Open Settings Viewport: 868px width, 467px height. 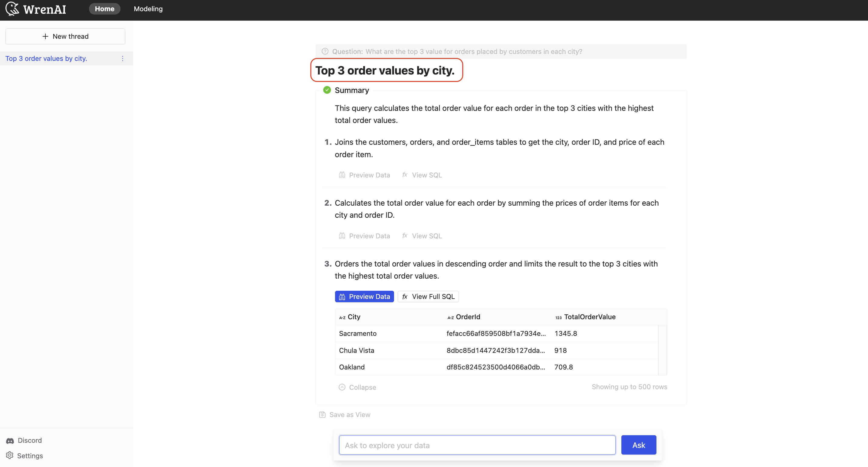(25, 456)
